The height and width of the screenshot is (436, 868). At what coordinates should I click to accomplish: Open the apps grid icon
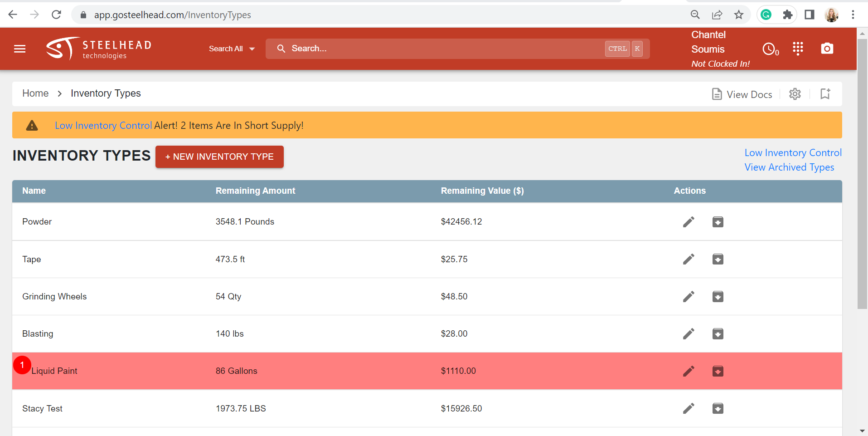[x=798, y=49]
